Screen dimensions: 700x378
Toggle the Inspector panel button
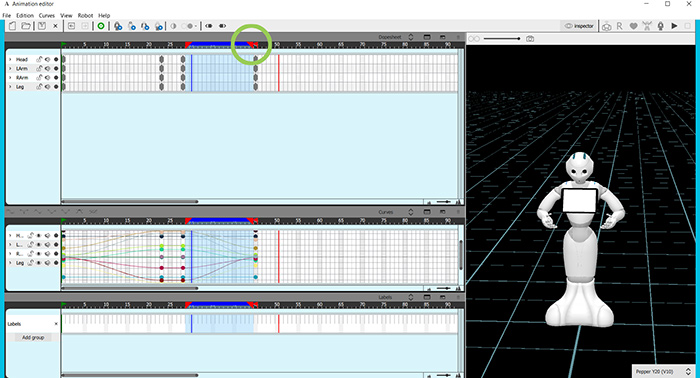pyautogui.click(x=579, y=26)
